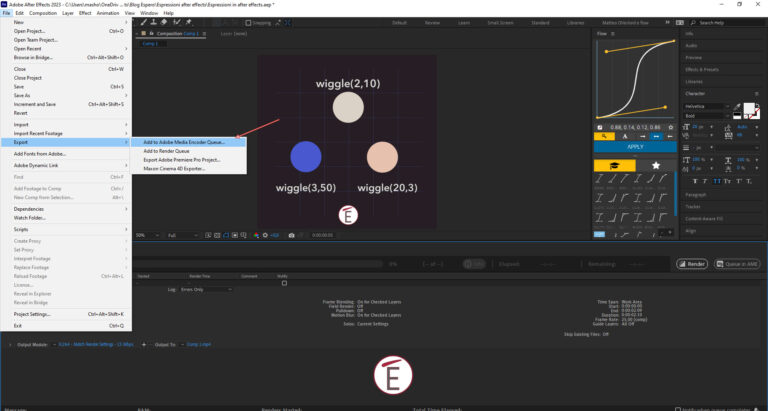Click the Take Snapshot camera icon
The width and height of the screenshot is (768, 411).
coord(291,236)
